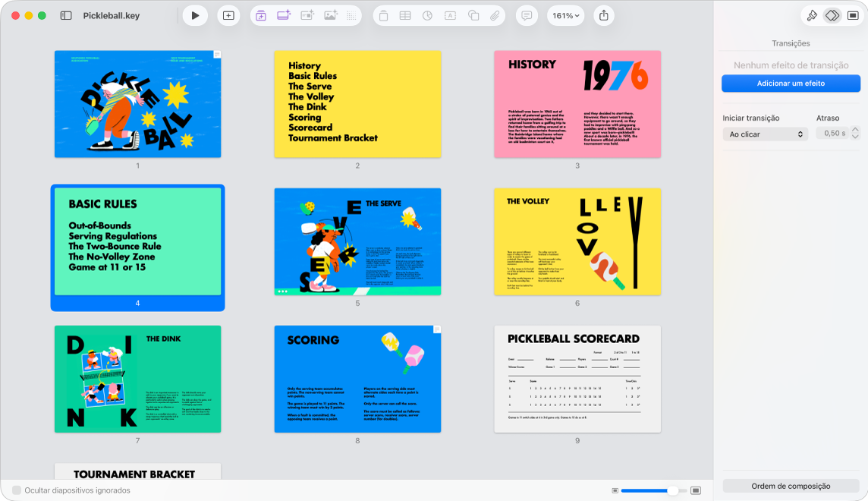Insert a table from toolbar
This screenshot has width=868, height=501.
click(405, 15)
